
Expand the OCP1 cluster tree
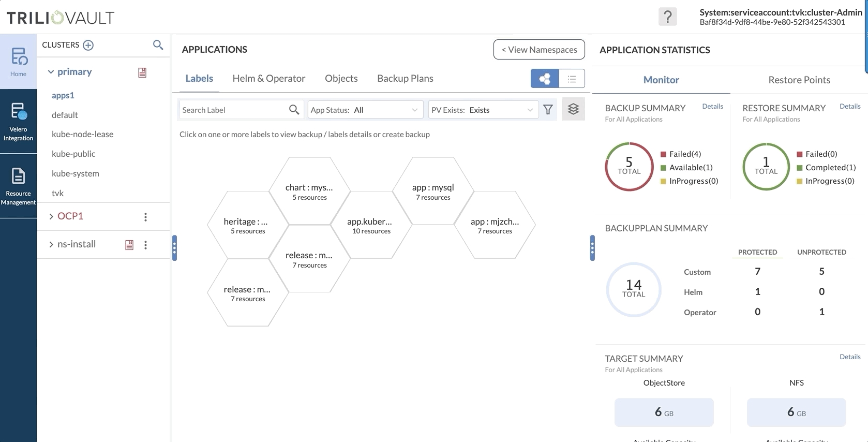pos(51,216)
